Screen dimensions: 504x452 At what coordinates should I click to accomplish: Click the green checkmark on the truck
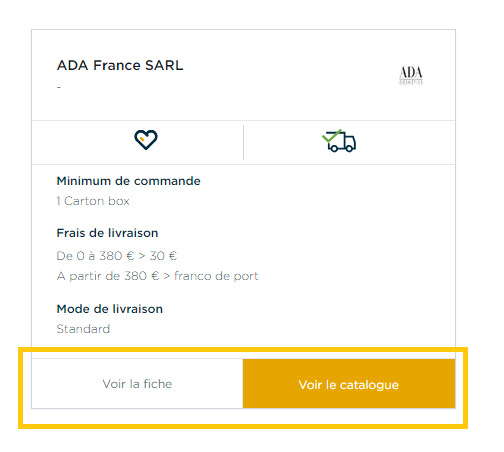(331, 135)
